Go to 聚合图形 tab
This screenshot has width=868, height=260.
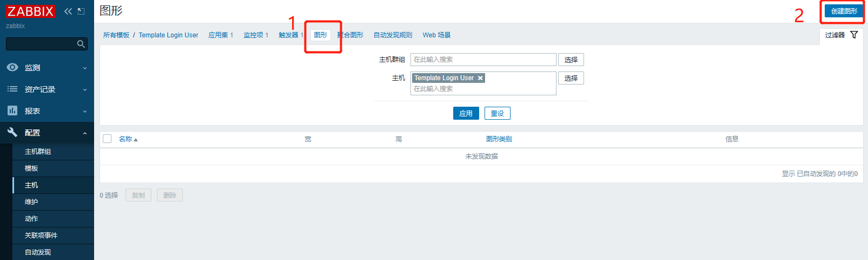point(350,35)
